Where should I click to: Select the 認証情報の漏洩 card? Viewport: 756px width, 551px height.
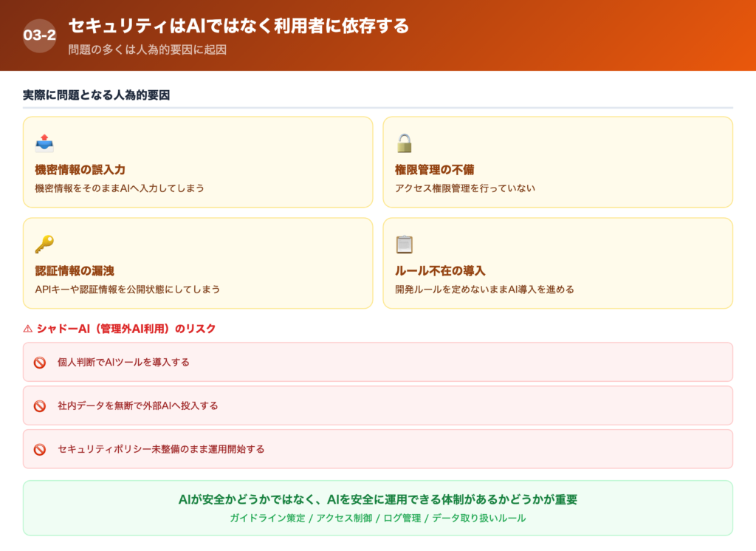click(199, 263)
